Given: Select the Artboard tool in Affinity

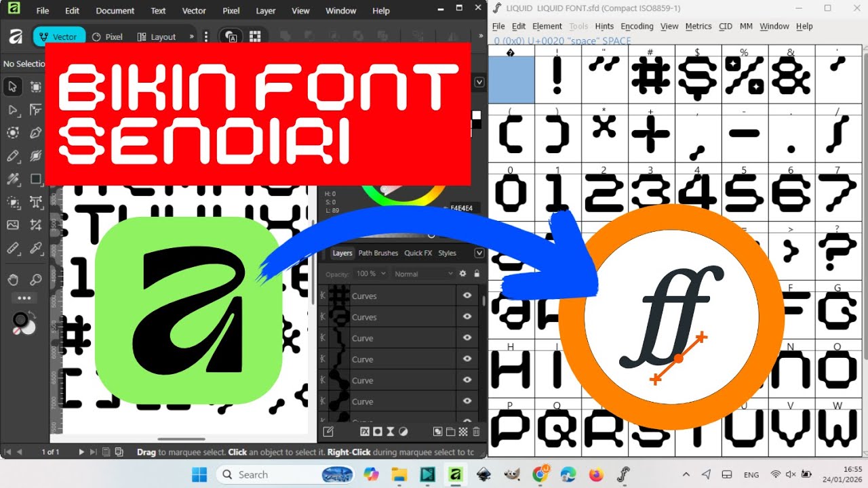Looking at the screenshot, I should (x=36, y=87).
